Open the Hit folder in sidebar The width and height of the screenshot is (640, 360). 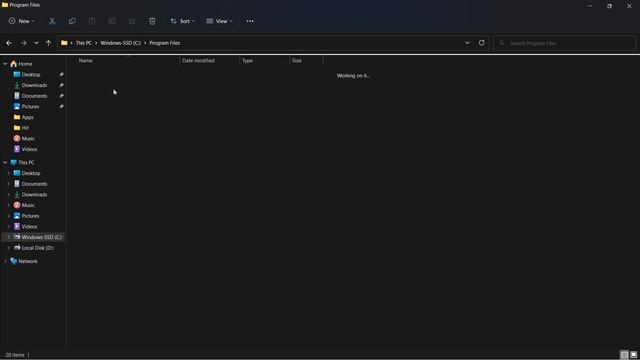click(25, 128)
